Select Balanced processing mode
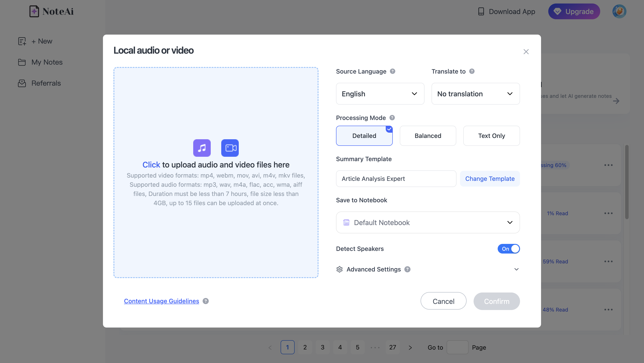 [x=428, y=136]
